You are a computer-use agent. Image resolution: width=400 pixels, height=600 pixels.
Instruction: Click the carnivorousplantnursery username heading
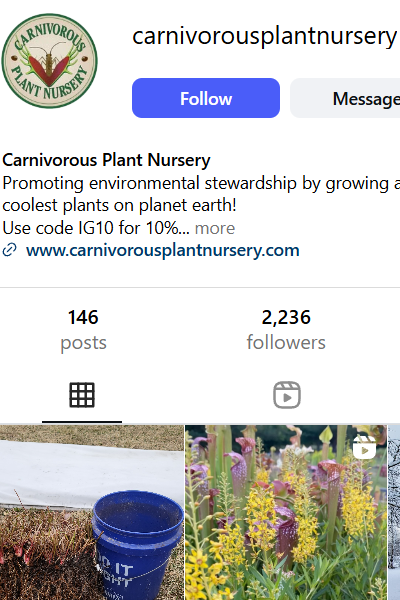coord(264,36)
